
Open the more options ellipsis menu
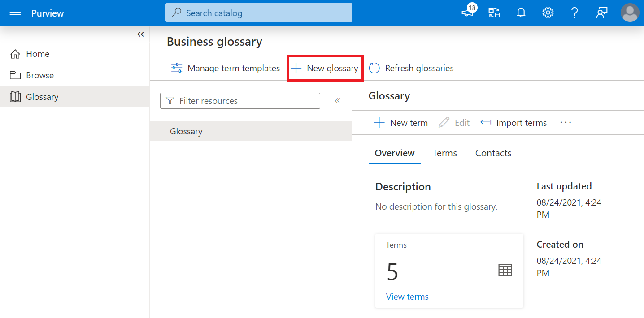(x=566, y=122)
